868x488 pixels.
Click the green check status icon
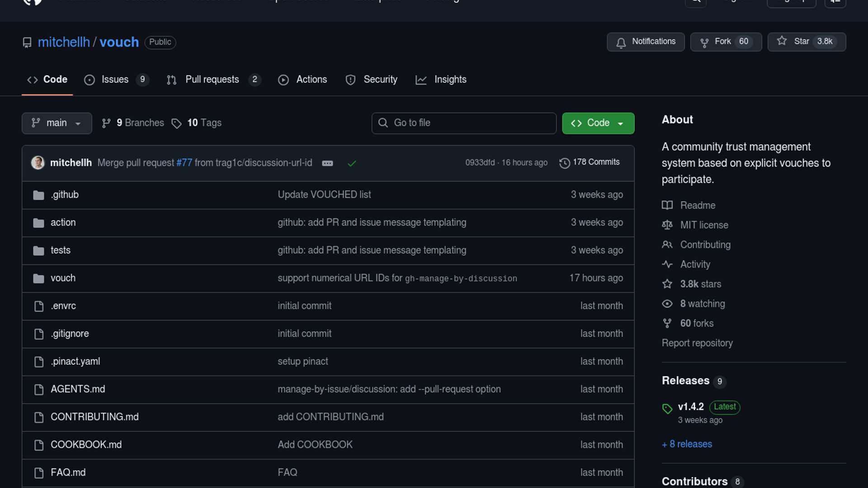point(352,164)
